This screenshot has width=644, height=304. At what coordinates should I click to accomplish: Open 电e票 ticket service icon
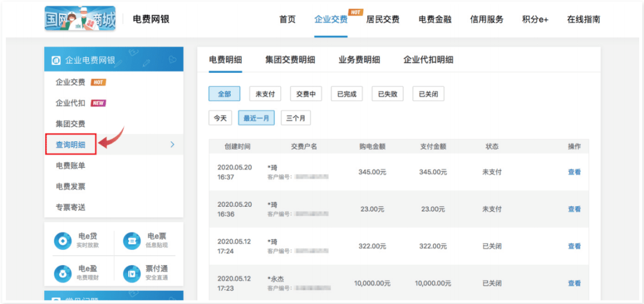click(132, 241)
